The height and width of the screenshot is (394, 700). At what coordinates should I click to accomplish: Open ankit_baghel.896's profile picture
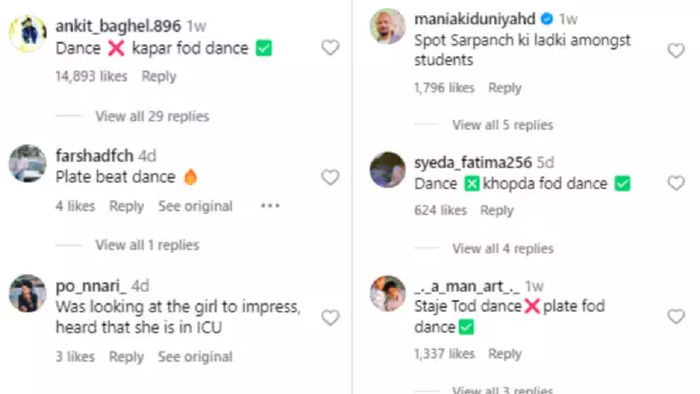coord(28,33)
